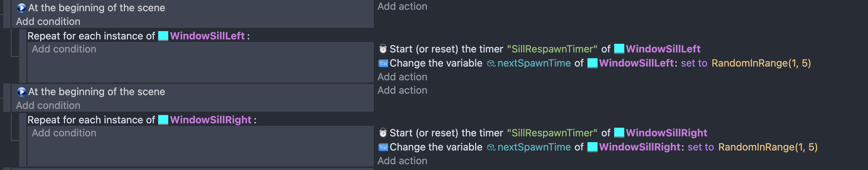Click the cyan WindowSillRight object icon in the repeat header
Image resolution: width=868 pixels, height=170 pixels.
(x=163, y=120)
